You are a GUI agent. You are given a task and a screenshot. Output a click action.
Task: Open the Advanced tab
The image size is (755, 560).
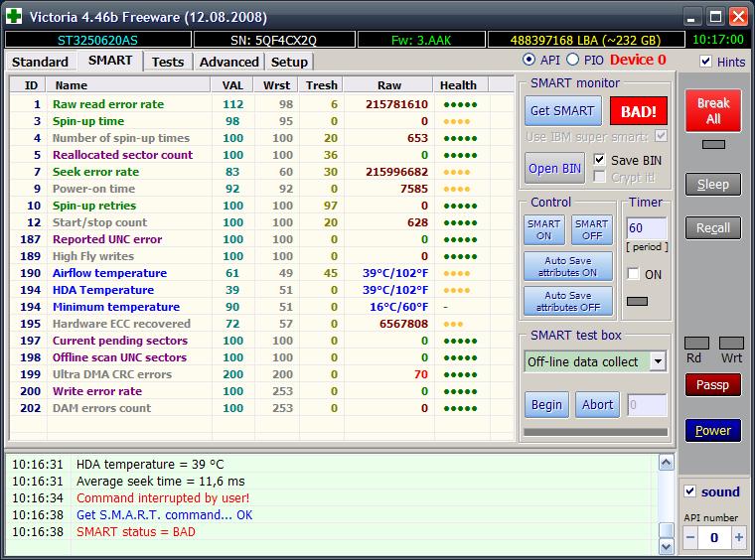pyautogui.click(x=229, y=63)
